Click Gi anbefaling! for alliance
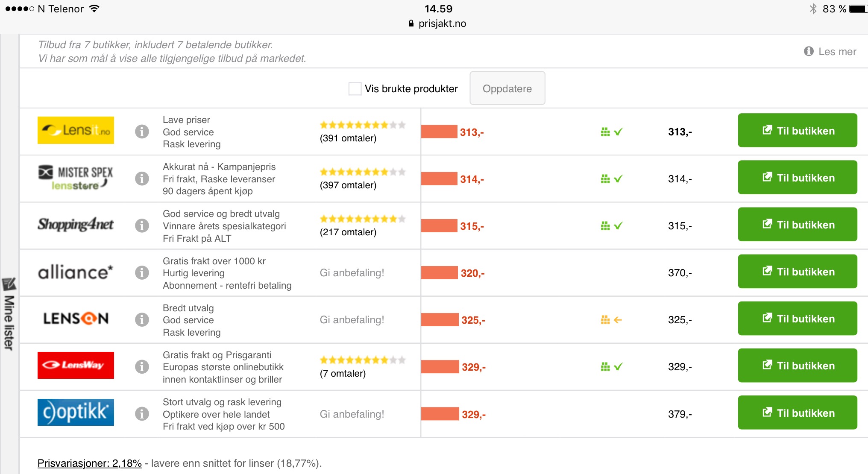The width and height of the screenshot is (868, 474). [352, 273]
